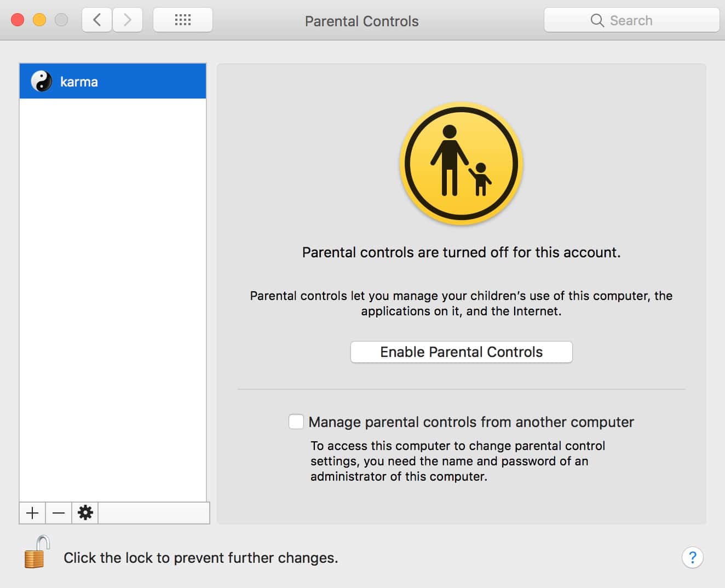Click the yellow Parental Controls emblem
The height and width of the screenshot is (588, 725).
pos(461,164)
